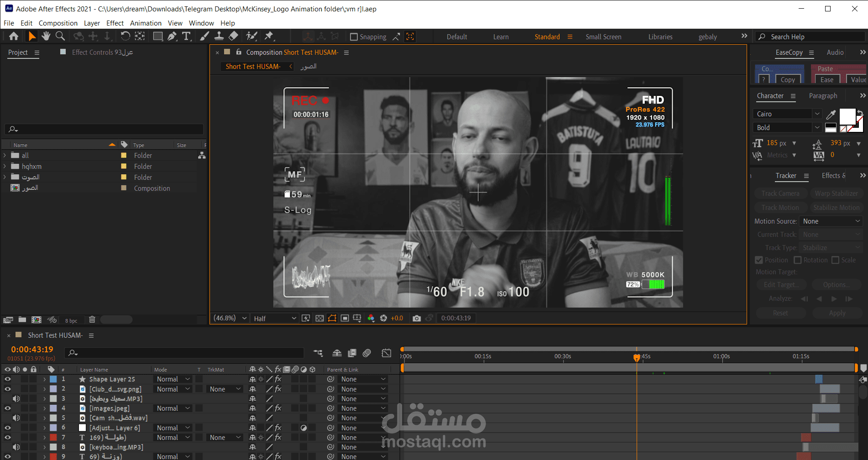Click the 8 bpc color depth button
The height and width of the screenshot is (460, 868).
(x=71, y=320)
